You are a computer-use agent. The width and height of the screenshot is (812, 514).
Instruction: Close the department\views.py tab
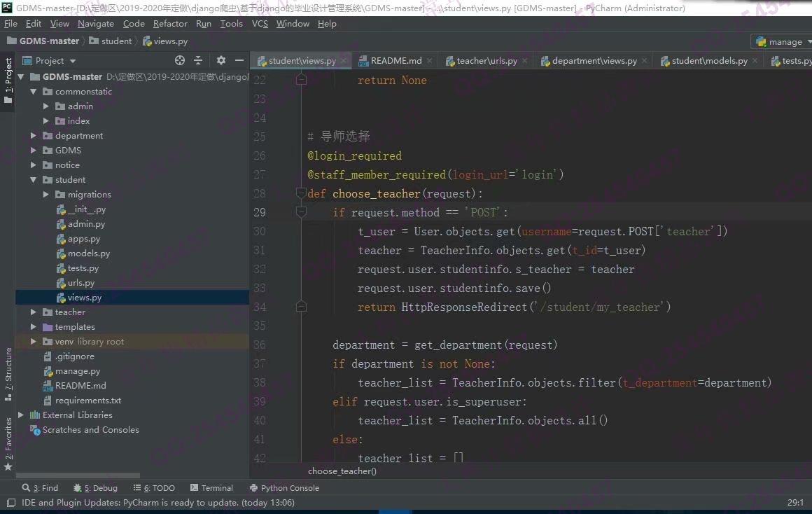click(644, 61)
